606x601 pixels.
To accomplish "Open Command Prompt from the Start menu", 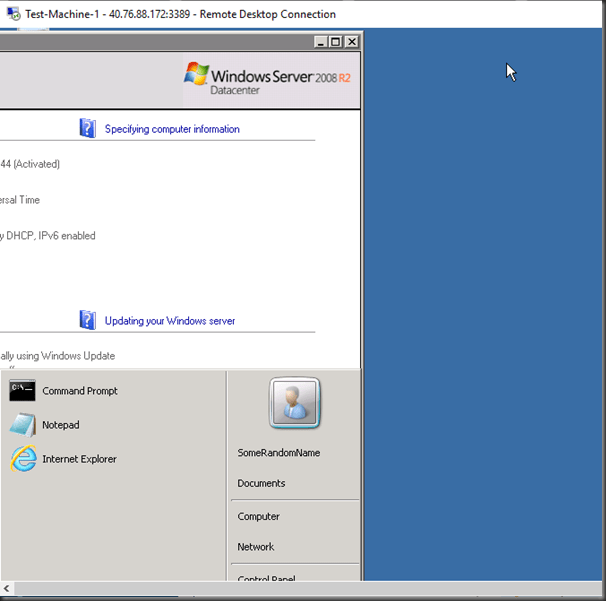I will tap(79, 391).
